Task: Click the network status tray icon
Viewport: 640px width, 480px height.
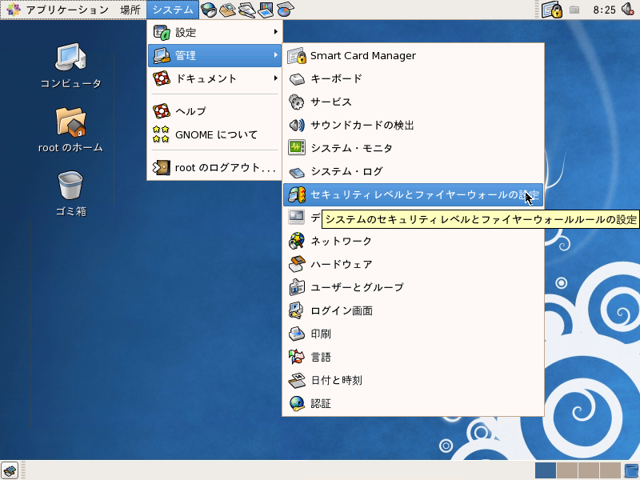Action: click(x=574, y=10)
